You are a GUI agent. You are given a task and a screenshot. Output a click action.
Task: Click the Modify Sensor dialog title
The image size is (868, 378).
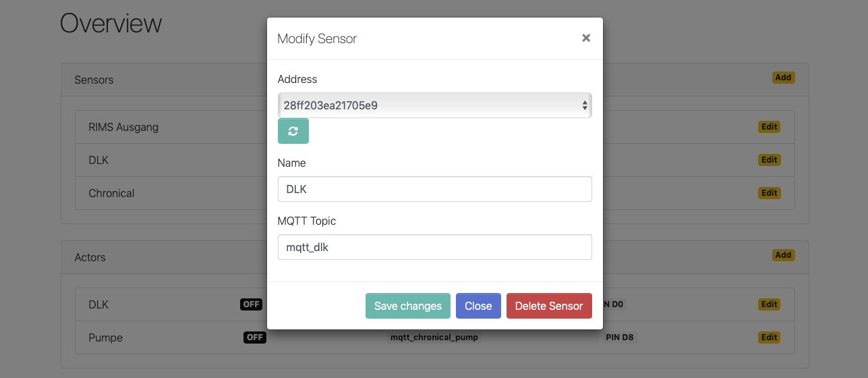click(x=317, y=39)
